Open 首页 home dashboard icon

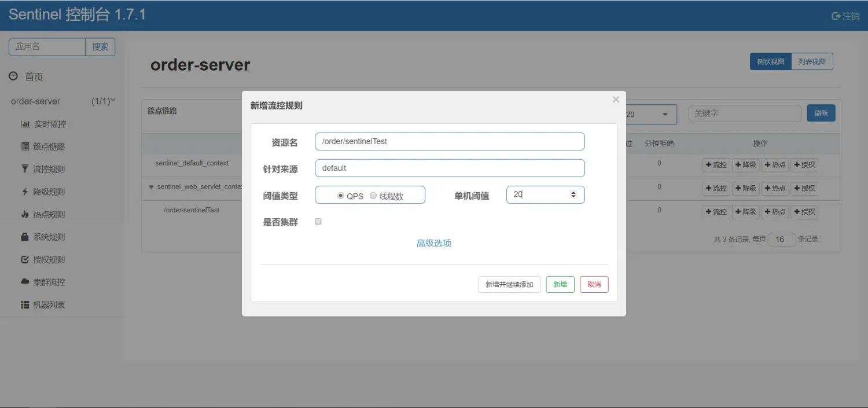[x=13, y=76]
